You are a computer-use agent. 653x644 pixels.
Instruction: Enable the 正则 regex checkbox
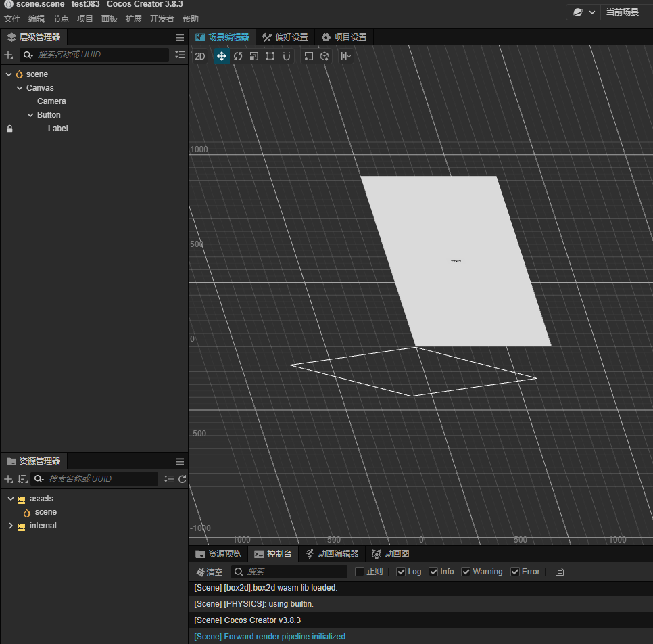[360, 572]
